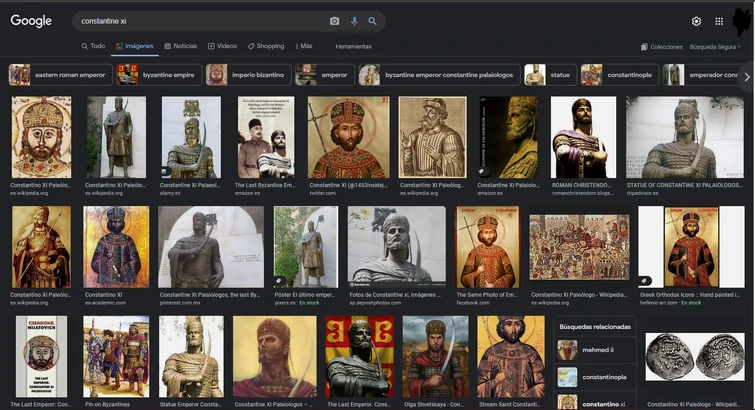
Task: Switch to the Noticias tab
Action: pyautogui.click(x=181, y=46)
